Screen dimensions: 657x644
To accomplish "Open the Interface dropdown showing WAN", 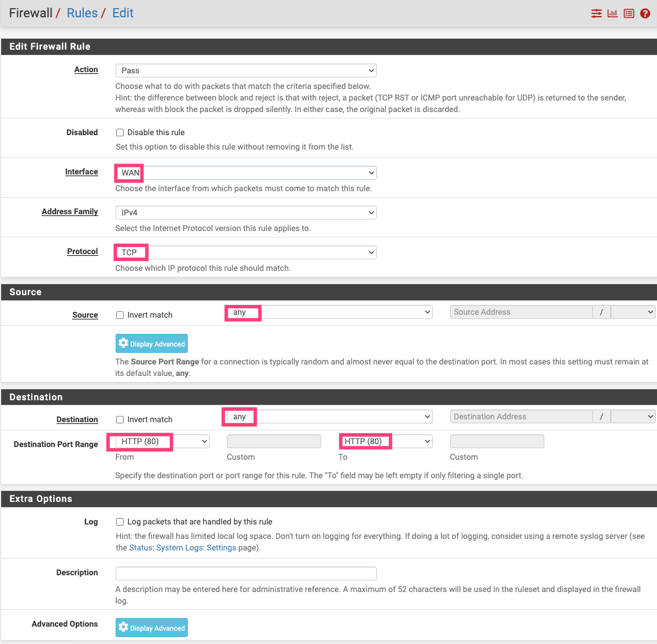I will 246,173.
